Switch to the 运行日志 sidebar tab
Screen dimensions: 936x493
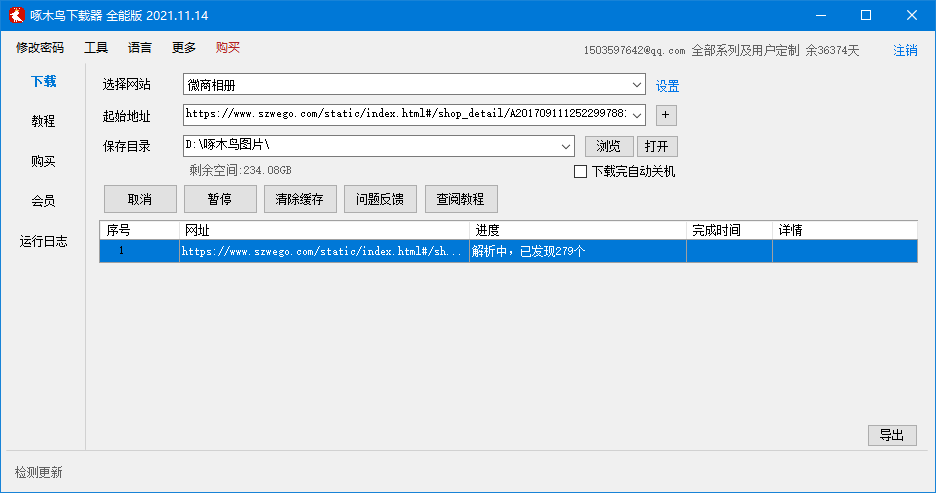(x=44, y=241)
